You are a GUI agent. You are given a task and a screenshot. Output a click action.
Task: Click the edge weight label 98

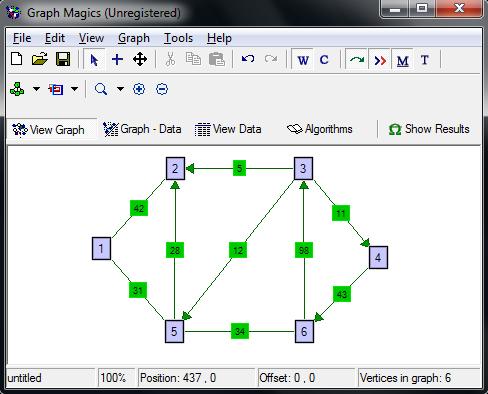(304, 250)
